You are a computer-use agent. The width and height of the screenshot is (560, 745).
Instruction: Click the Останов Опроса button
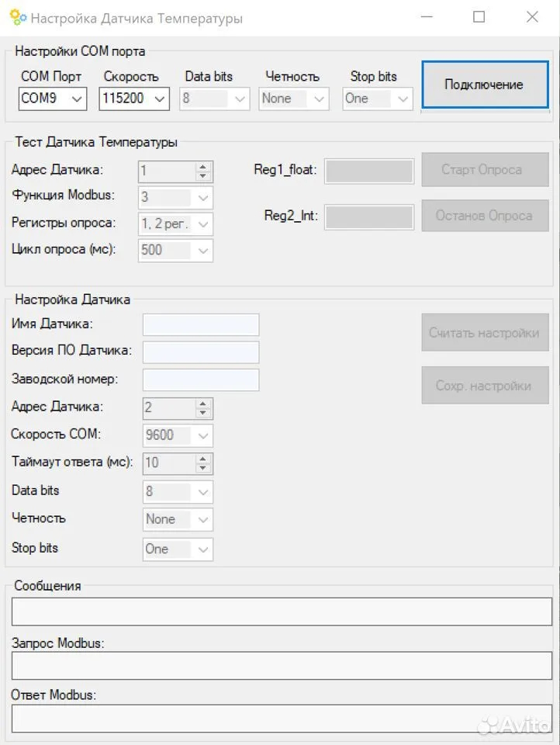click(485, 216)
